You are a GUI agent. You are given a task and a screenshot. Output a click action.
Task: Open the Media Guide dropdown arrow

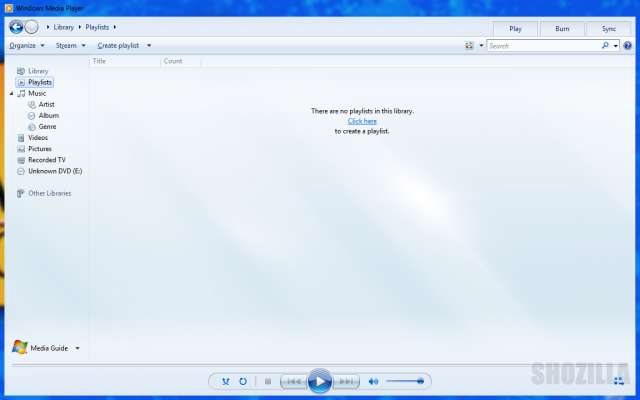[x=77, y=348]
